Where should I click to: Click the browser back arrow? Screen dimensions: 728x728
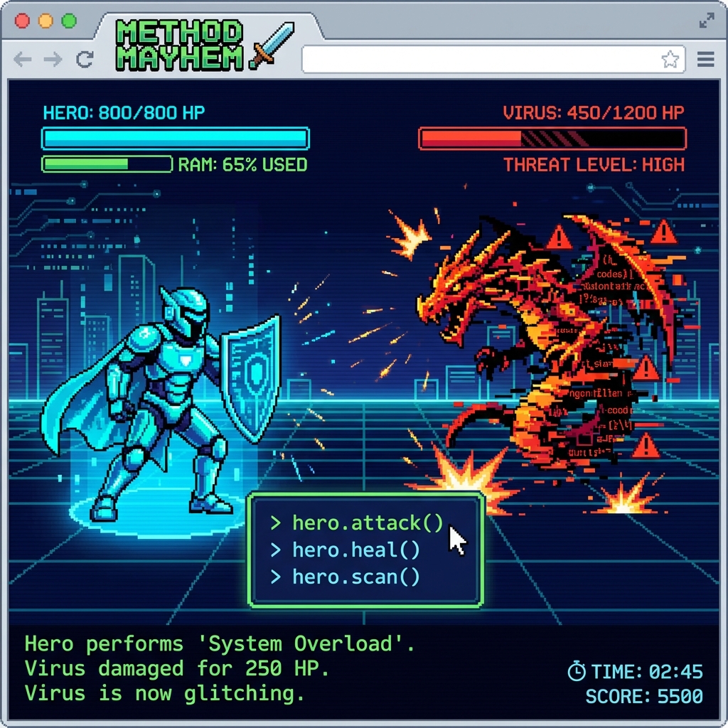tap(23, 60)
